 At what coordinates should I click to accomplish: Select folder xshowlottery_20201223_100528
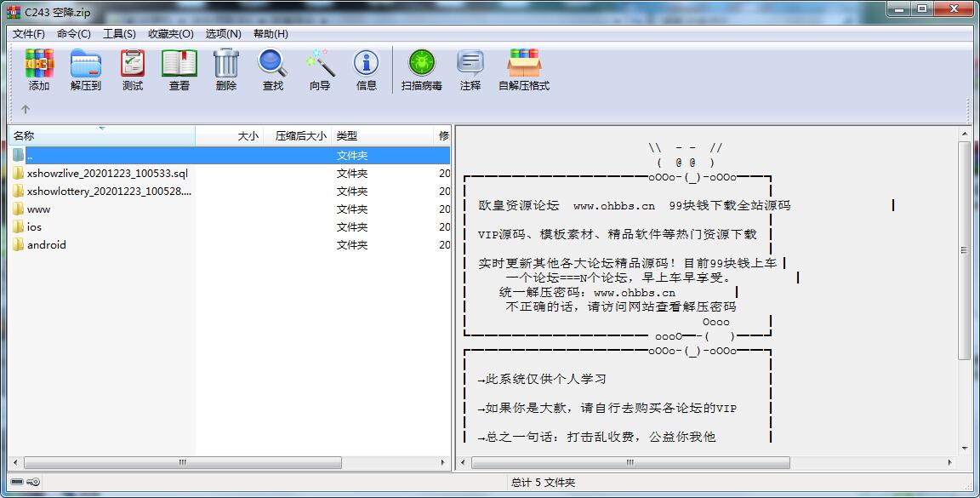tap(109, 192)
